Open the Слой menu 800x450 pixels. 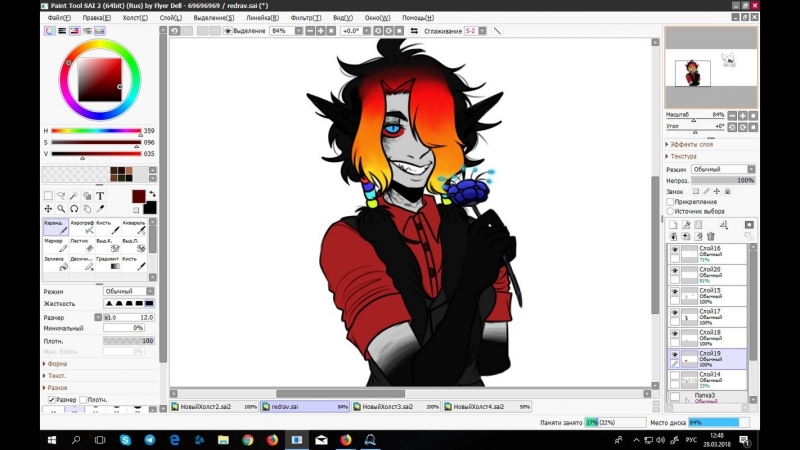(x=171, y=18)
